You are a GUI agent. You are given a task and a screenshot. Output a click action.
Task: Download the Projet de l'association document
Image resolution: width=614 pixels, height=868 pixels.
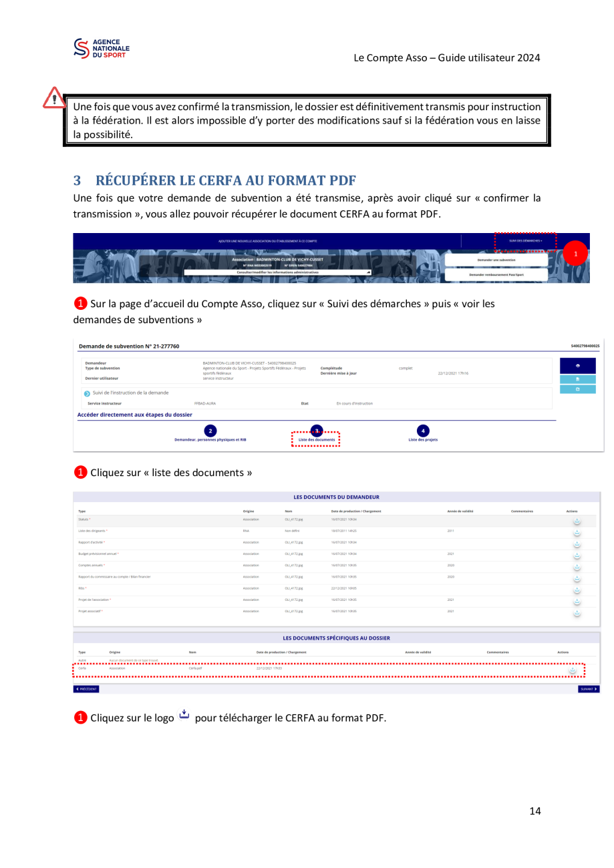pyautogui.click(x=577, y=602)
